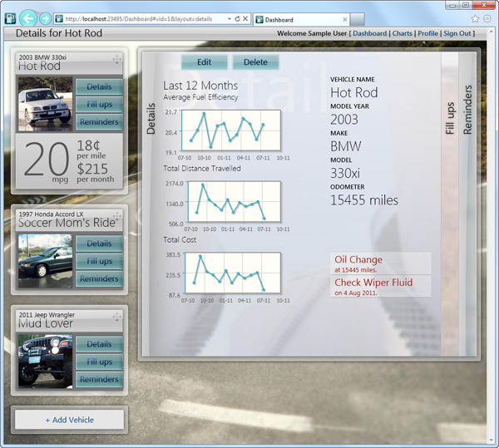The height and width of the screenshot is (448, 499).
Task: Click Reminders button for Mud Lover
Action: pos(99,379)
